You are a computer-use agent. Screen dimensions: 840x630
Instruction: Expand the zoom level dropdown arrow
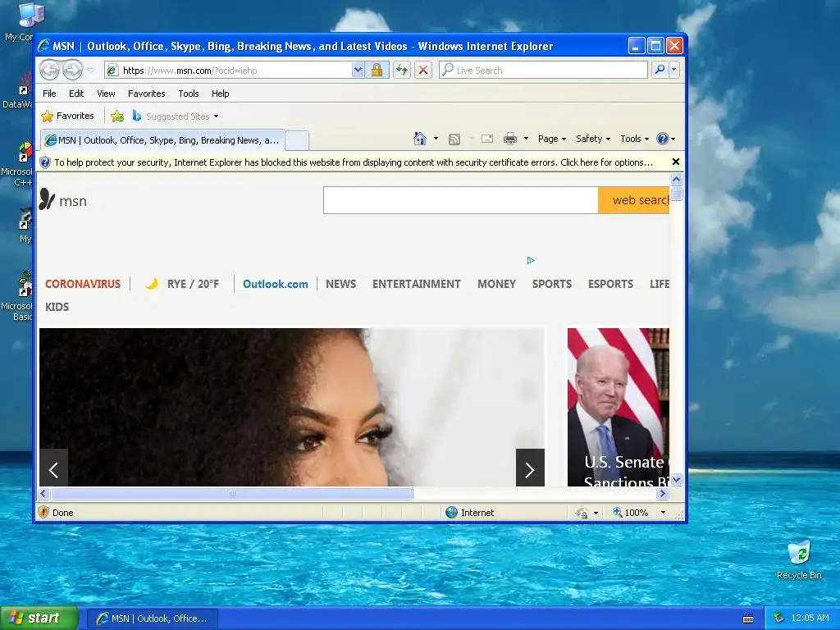tap(663, 513)
